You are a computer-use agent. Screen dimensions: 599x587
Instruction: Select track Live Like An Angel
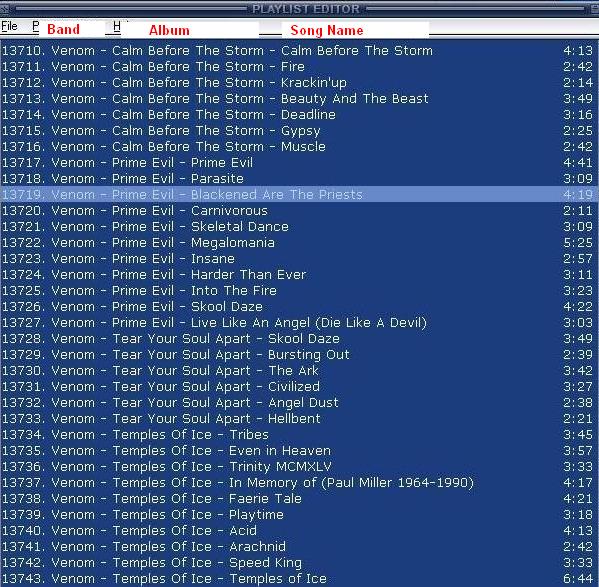pyautogui.click(x=299, y=323)
